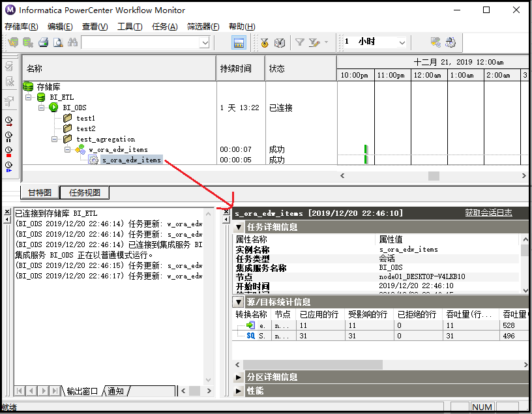
Task: Select the test1 folder
Action: (85, 118)
